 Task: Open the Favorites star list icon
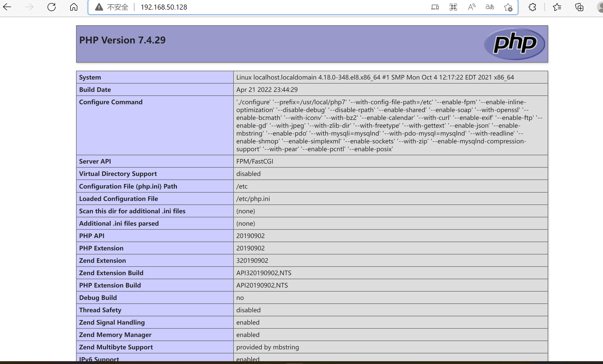[557, 7]
